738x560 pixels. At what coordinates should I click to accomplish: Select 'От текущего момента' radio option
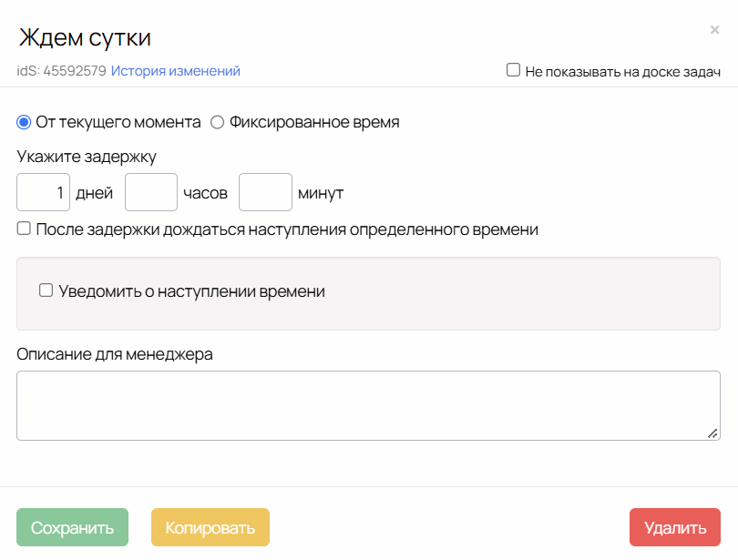coord(24,122)
